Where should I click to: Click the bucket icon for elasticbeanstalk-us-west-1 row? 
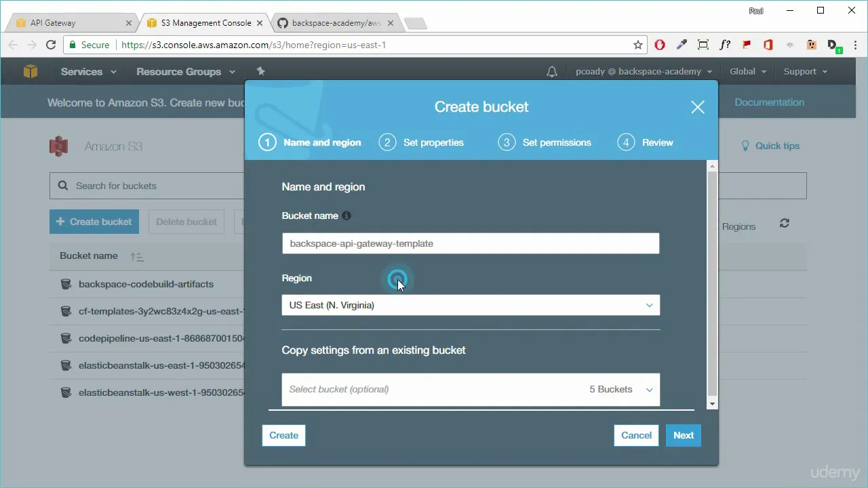[x=66, y=392]
